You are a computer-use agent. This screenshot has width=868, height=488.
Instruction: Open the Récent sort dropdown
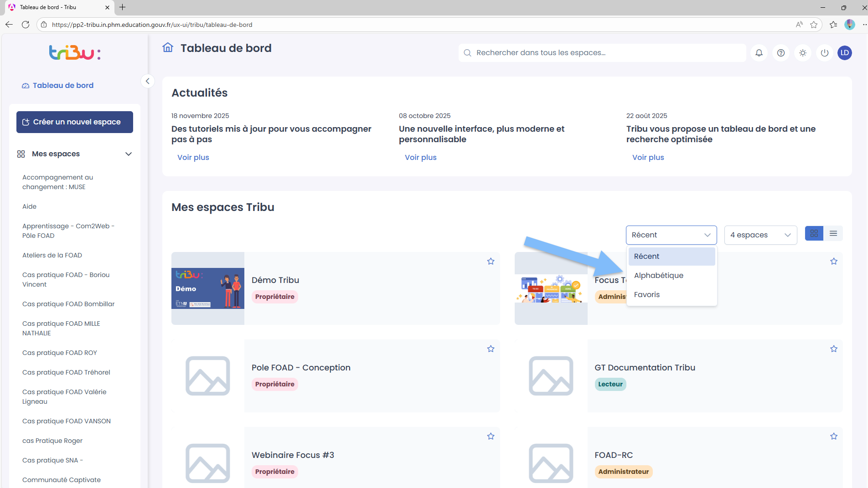(671, 235)
